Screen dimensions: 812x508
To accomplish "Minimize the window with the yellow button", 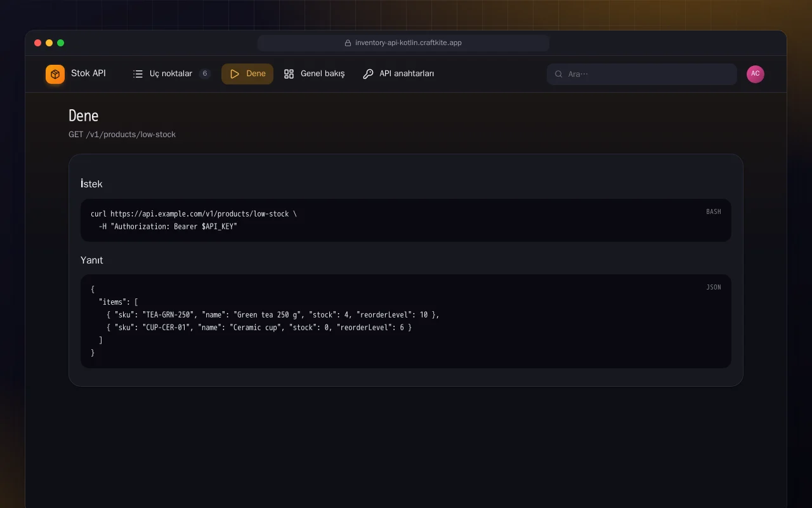I will [x=49, y=43].
